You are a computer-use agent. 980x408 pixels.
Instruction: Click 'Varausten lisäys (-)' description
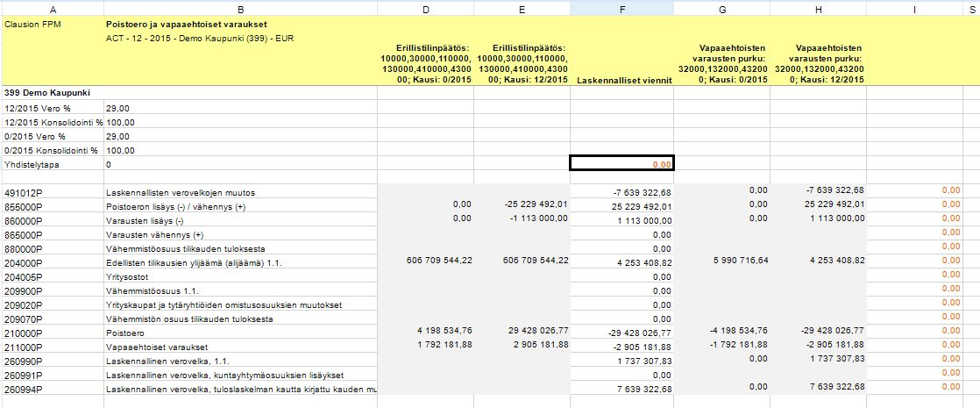(x=144, y=220)
